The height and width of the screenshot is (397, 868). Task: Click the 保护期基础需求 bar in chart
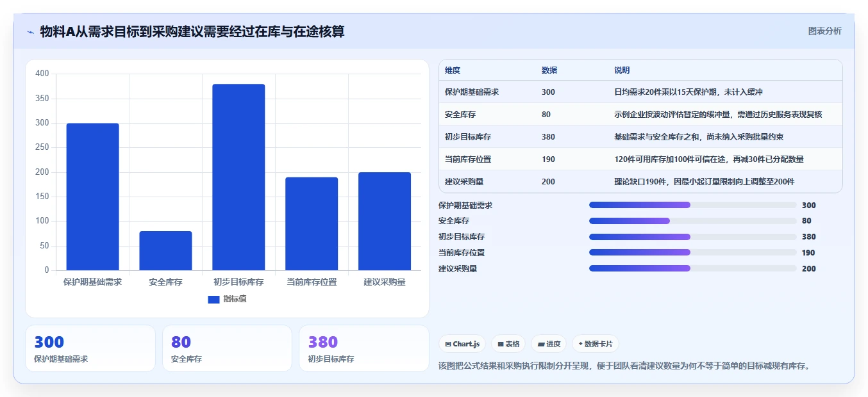point(92,197)
